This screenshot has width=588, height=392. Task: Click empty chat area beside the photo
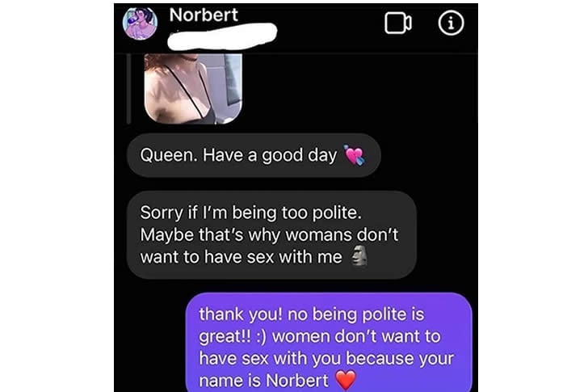[356, 90]
